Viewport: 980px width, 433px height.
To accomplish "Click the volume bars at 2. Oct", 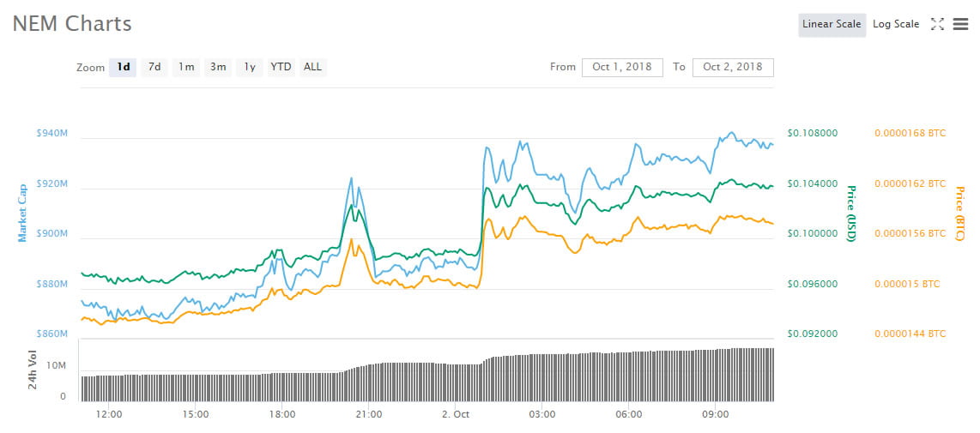I will (x=456, y=382).
